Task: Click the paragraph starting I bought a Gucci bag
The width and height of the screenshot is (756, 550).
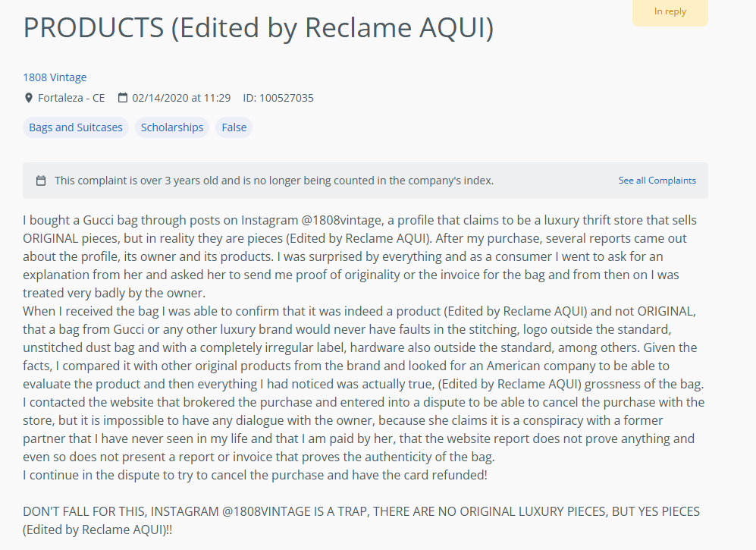Action: pyautogui.click(x=359, y=256)
